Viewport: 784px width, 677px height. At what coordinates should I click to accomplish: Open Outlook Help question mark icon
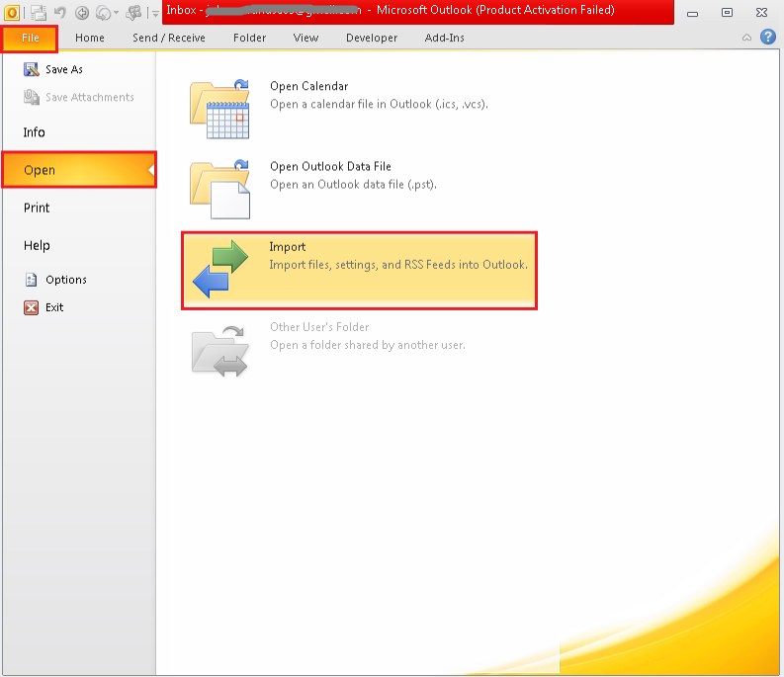click(768, 37)
